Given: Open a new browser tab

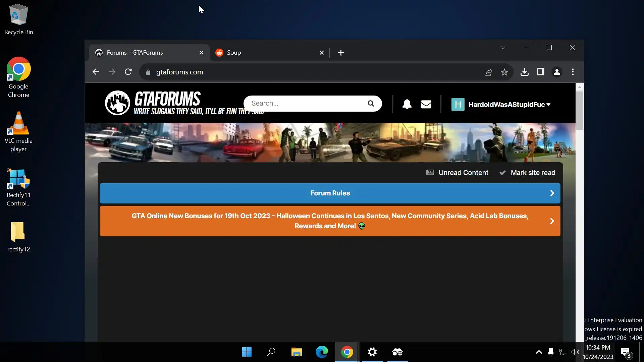Looking at the screenshot, I should [x=341, y=53].
